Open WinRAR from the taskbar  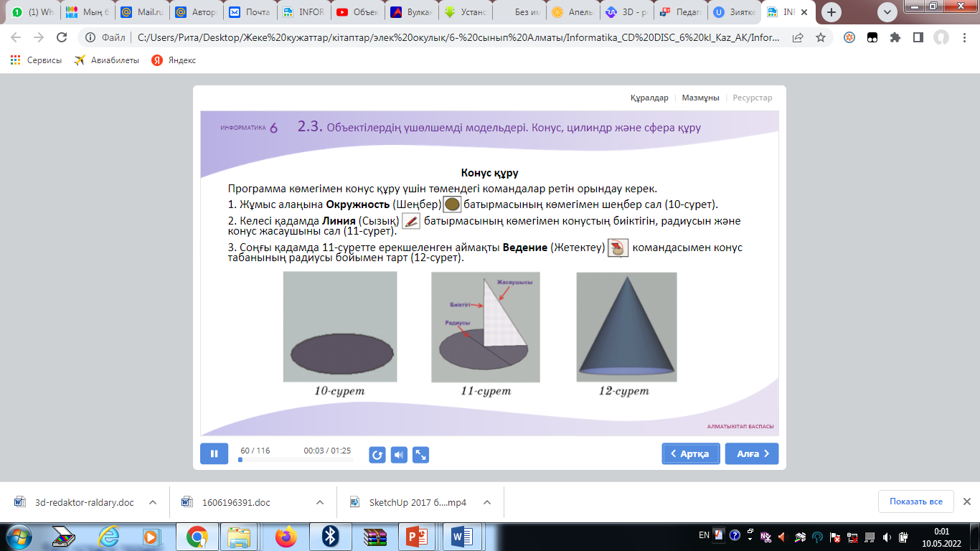(374, 536)
